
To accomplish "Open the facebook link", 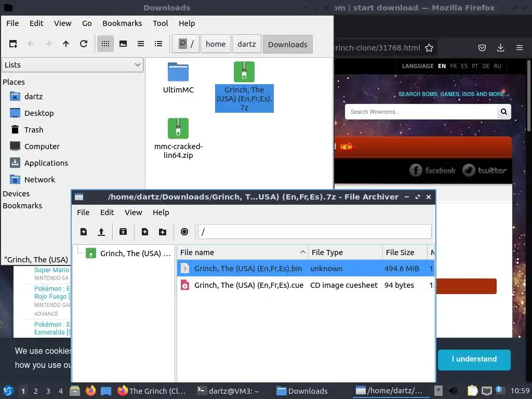I will point(433,170).
